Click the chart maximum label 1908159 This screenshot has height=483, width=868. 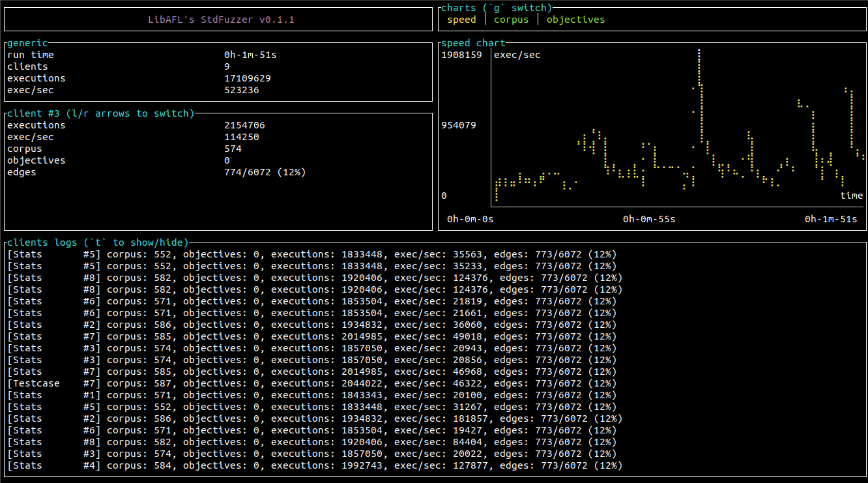[x=462, y=55]
